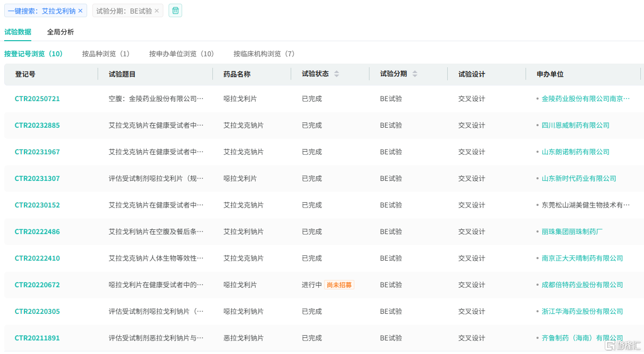The height and width of the screenshot is (354, 644).
Task: Click sponsor 东莞松山湖美健生物技术
Action: [586, 205]
